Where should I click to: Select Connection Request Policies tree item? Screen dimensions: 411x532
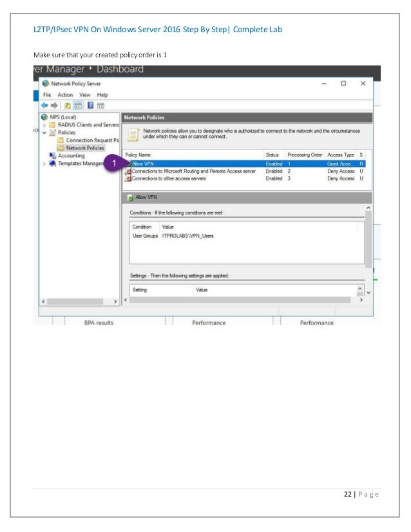point(93,140)
